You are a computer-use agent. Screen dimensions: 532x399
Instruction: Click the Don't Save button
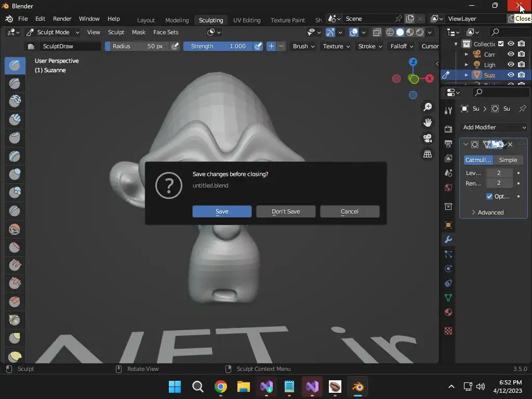pos(286,211)
